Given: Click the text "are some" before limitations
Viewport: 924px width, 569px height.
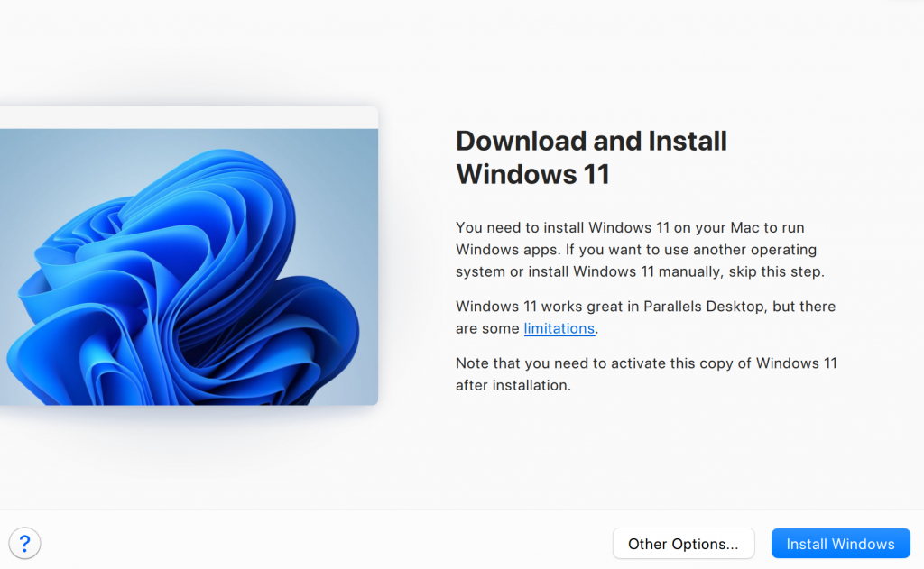Looking at the screenshot, I should coord(487,328).
